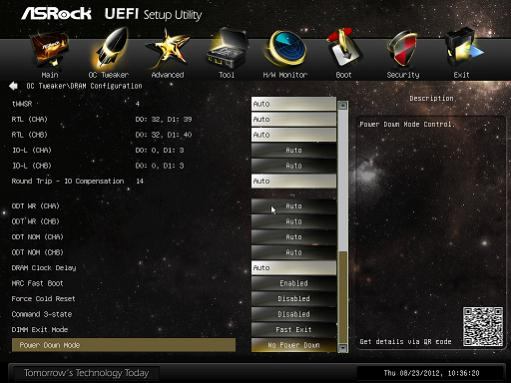Screen dimensions: 511x383
Task: Select the IO-L (CHB) label
Action: pyautogui.click(x=32, y=166)
